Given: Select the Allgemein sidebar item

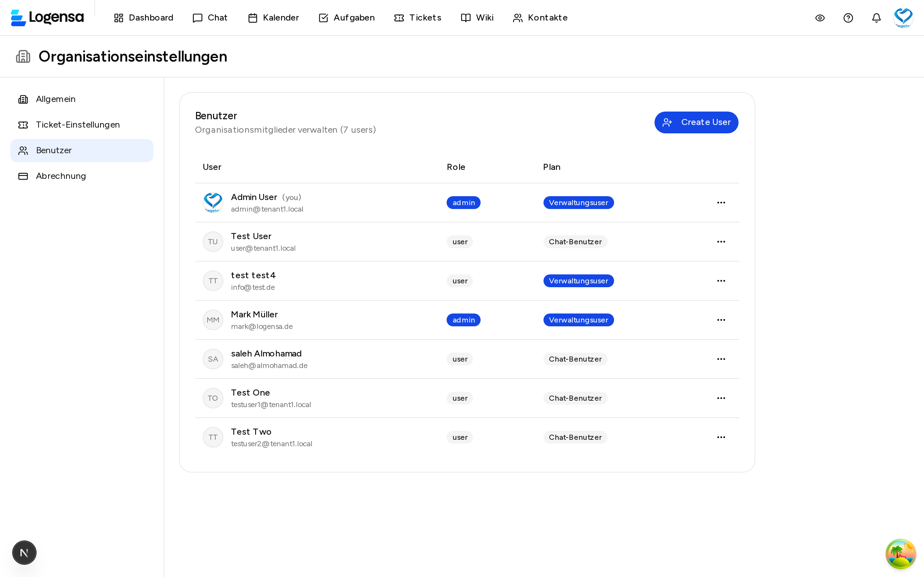Looking at the screenshot, I should (x=56, y=99).
